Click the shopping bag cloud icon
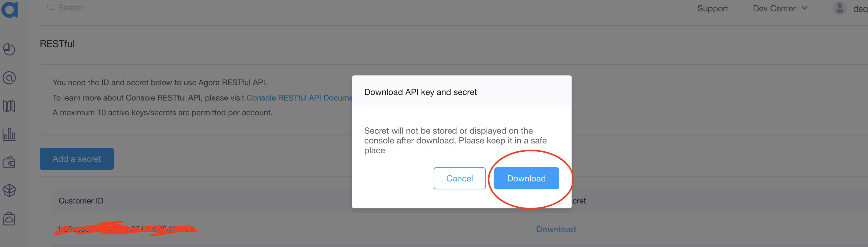 [x=9, y=219]
